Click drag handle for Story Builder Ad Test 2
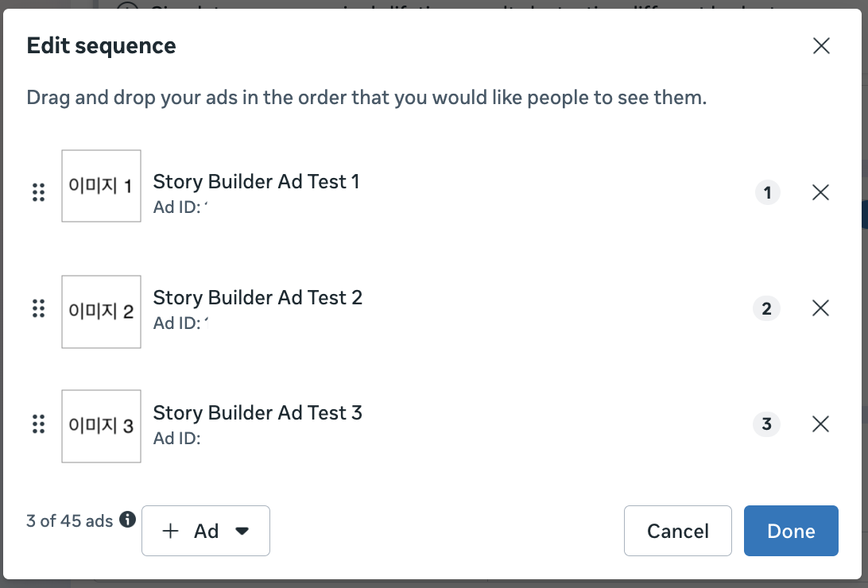Viewport: 868px width, 588px height. point(38,308)
